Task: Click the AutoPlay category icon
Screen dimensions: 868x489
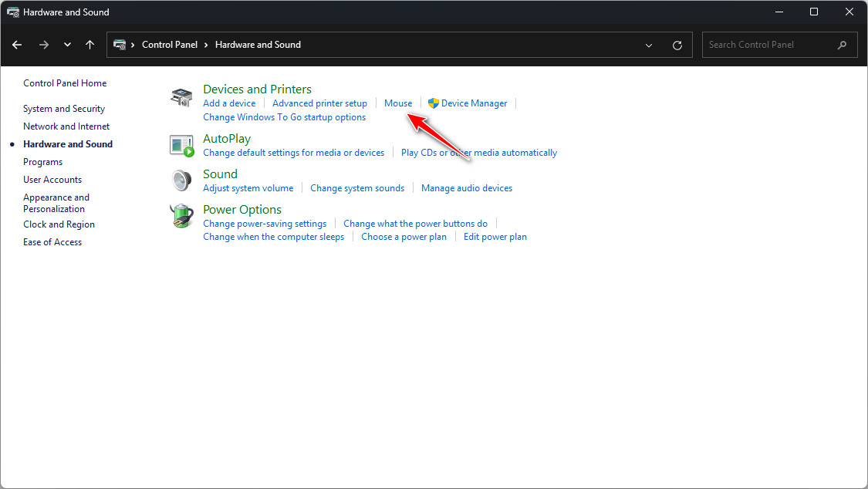Action: [181, 145]
